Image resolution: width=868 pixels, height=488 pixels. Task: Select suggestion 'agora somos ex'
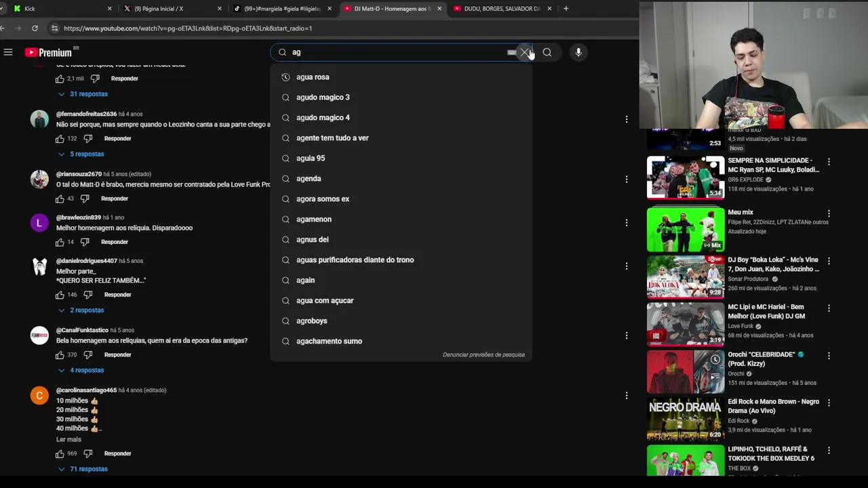click(401, 199)
